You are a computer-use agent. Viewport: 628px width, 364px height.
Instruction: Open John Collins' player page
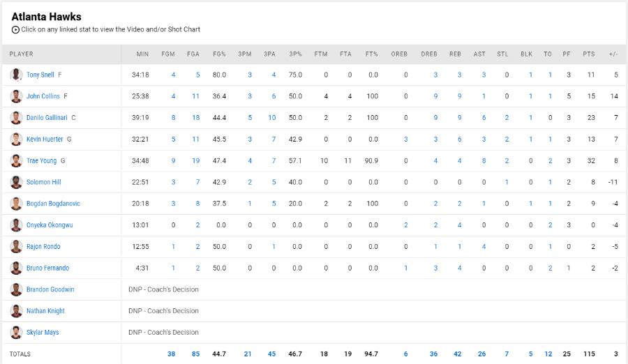click(43, 96)
